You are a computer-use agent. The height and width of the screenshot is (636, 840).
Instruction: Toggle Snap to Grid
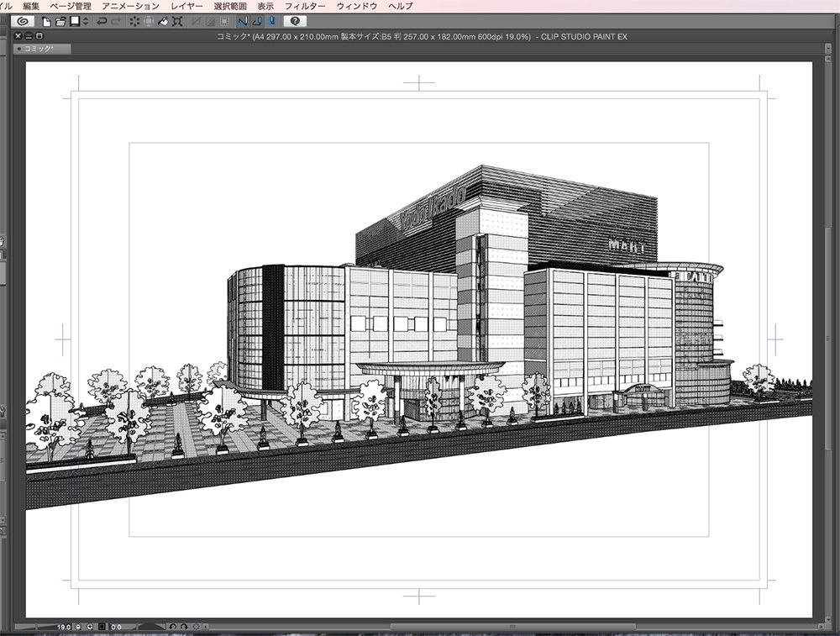(x=271, y=22)
